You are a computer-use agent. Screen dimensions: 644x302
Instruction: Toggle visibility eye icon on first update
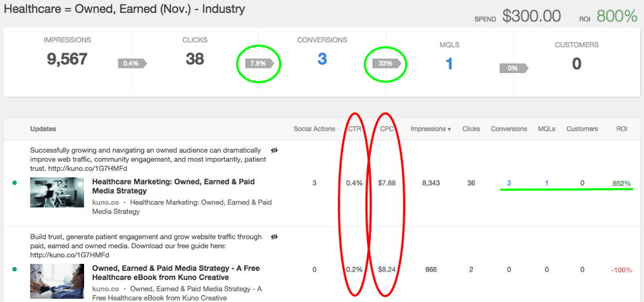(274, 150)
